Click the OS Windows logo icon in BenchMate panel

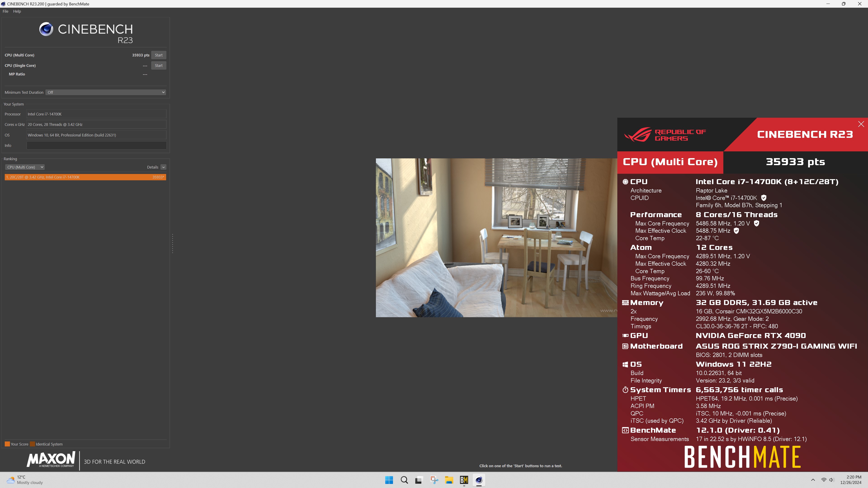(x=625, y=364)
